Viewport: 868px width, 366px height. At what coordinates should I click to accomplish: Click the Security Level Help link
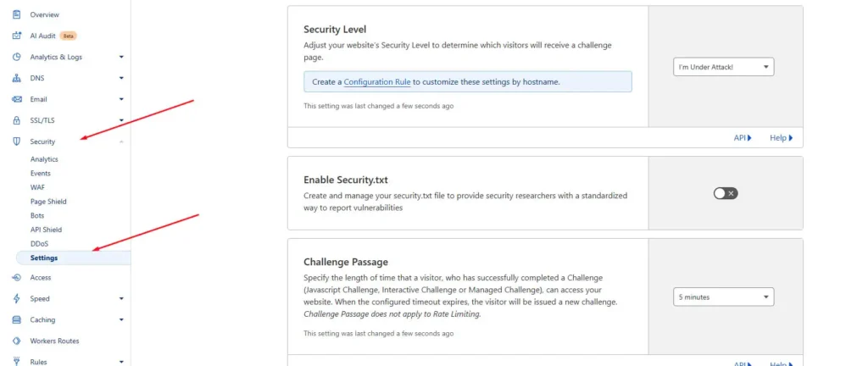[781, 138]
